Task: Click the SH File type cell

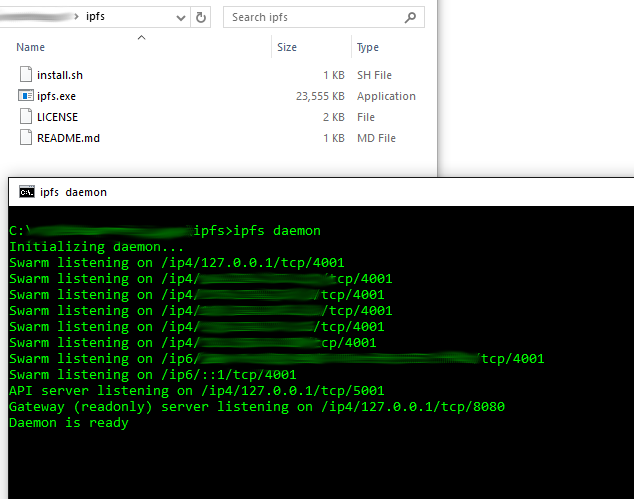Action: (x=374, y=75)
